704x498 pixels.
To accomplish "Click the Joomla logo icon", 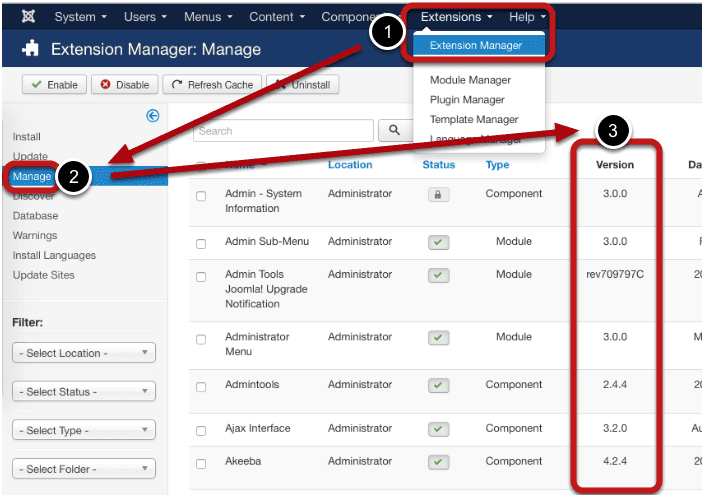I will [28, 17].
